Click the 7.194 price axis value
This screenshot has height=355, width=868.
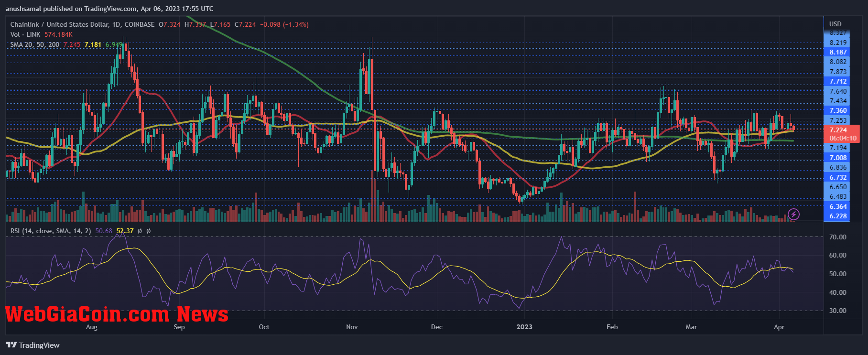pos(838,148)
